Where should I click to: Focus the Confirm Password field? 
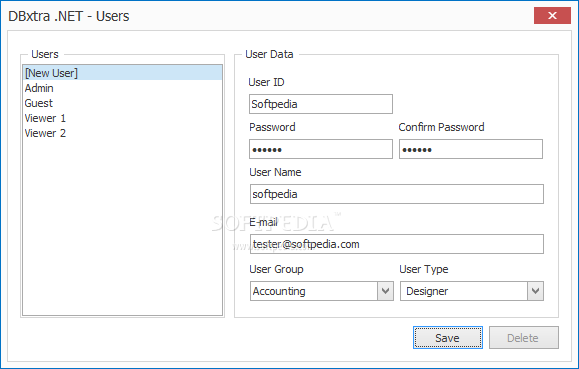pyautogui.click(x=471, y=149)
